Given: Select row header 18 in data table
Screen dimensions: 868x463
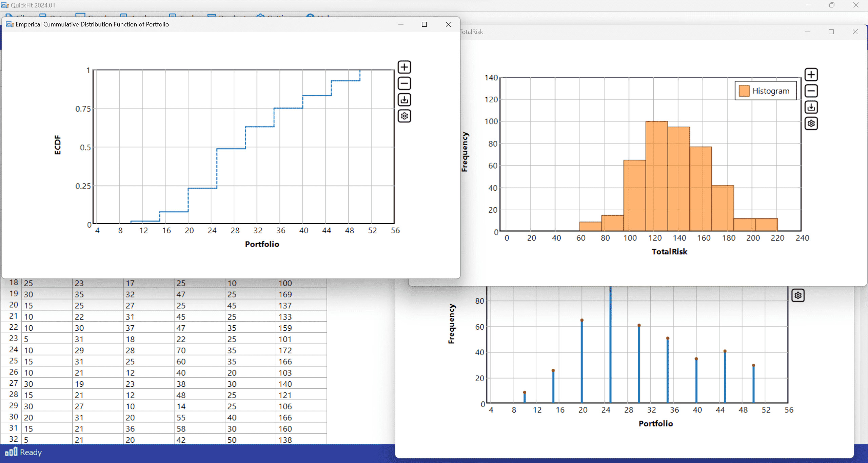Looking at the screenshot, I should tap(11, 283).
